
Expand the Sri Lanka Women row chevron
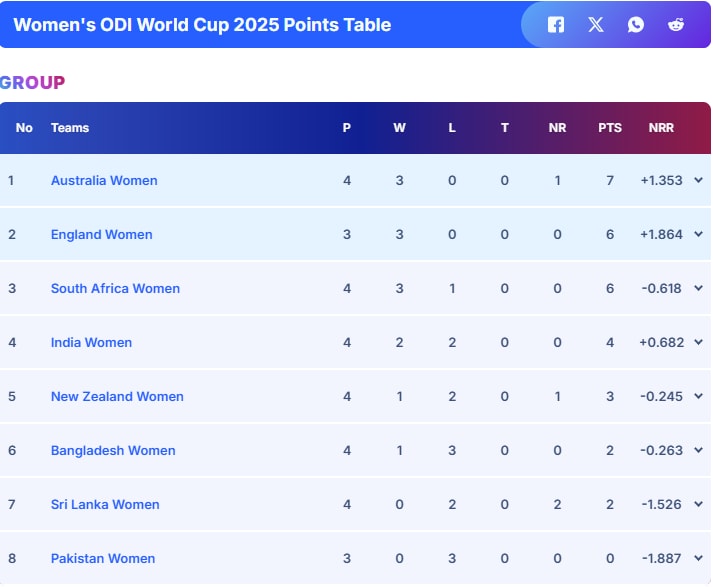(698, 504)
